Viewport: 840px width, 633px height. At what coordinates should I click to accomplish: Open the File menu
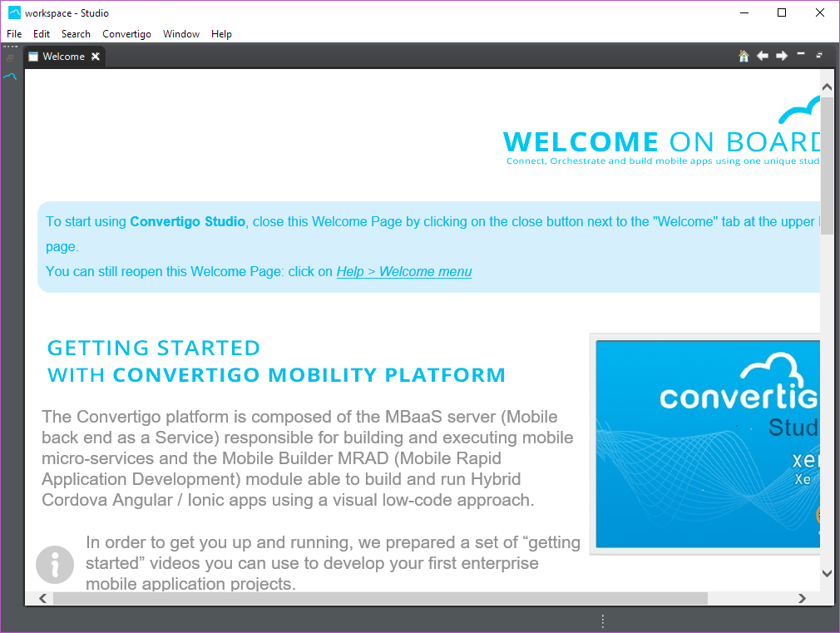[x=14, y=34]
